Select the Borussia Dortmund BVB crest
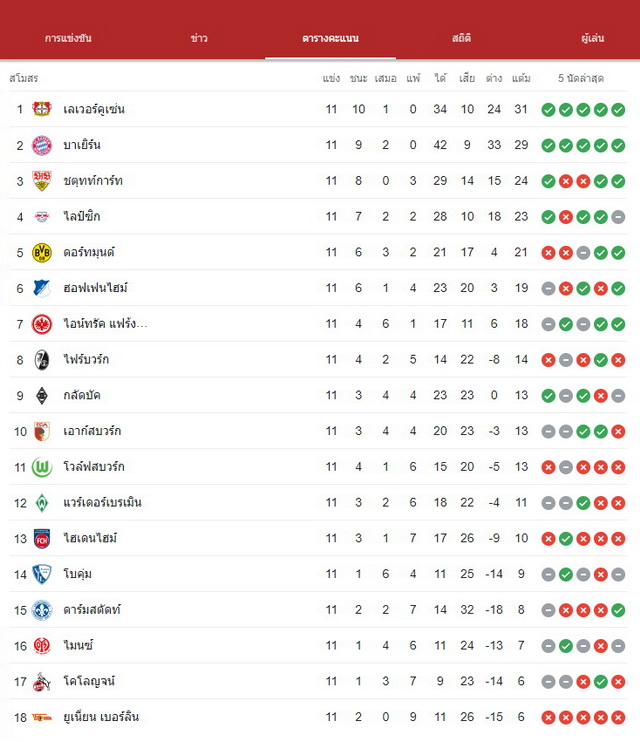640x742 pixels. (42, 252)
